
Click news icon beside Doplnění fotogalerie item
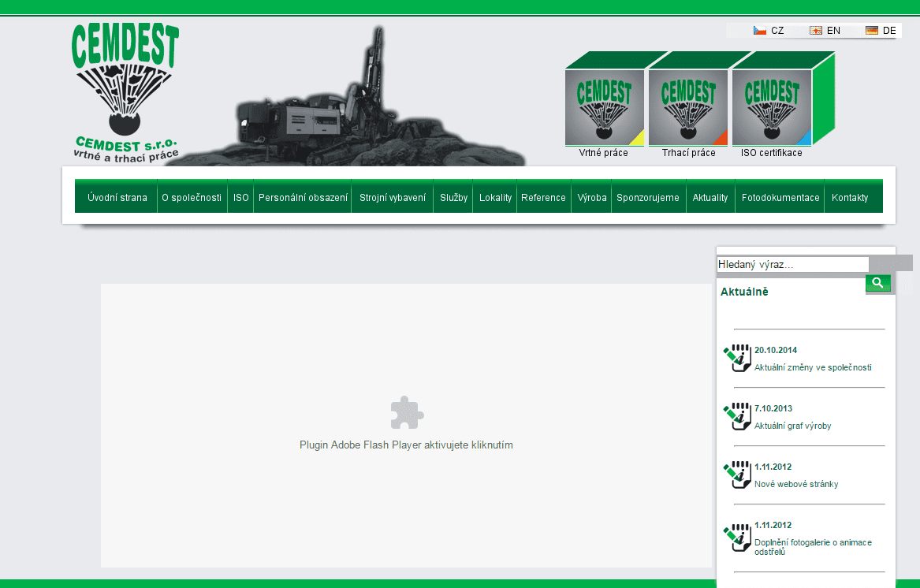click(x=738, y=538)
